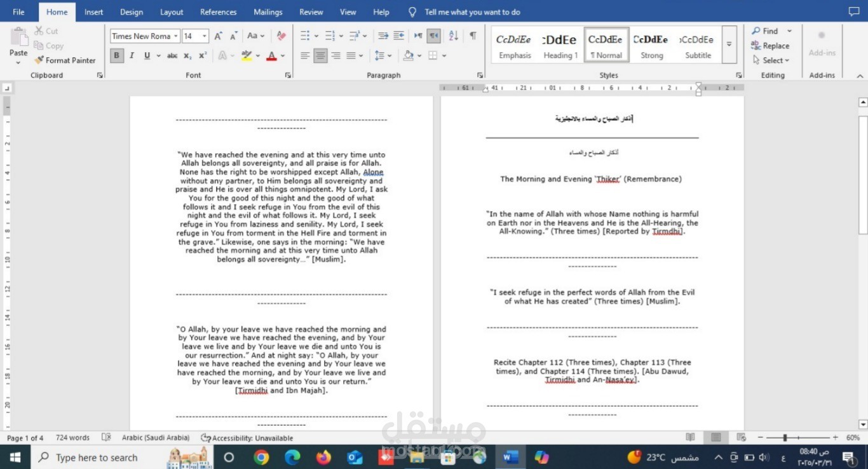Expand the Styles gallery
This screenshot has height=469, width=868.
click(729, 44)
